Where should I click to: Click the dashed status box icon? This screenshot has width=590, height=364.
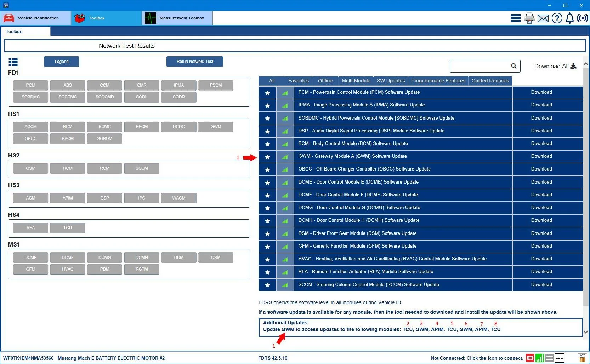coord(559,358)
